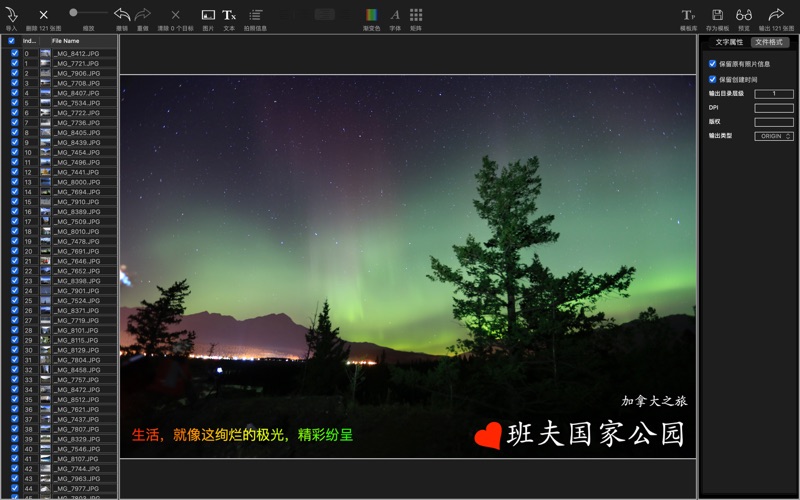Image resolution: width=800 pixels, height=500 pixels.
Task: Add an image watermark with 图片 icon
Action: click(208, 15)
